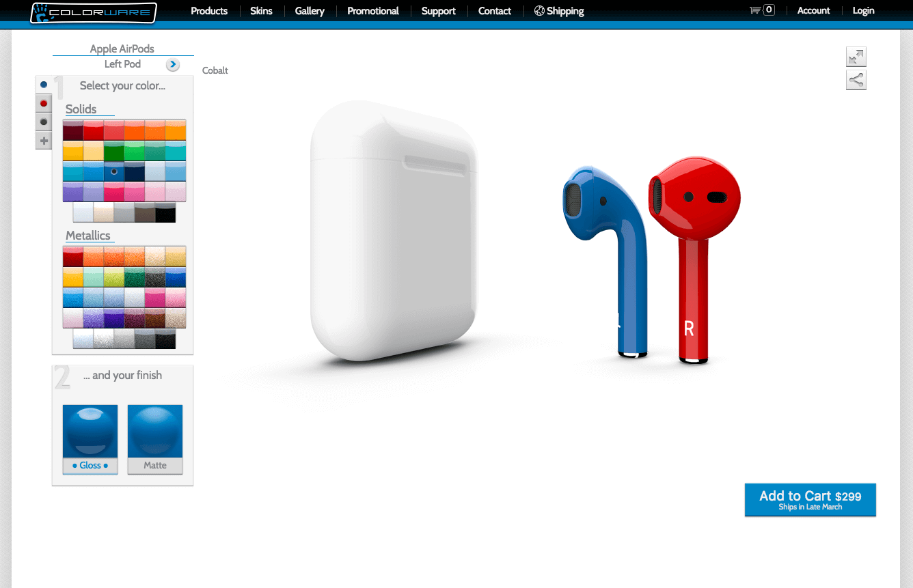913x588 pixels.
Task: Pick the metallic magenta pink swatch
Action: pyautogui.click(x=155, y=298)
